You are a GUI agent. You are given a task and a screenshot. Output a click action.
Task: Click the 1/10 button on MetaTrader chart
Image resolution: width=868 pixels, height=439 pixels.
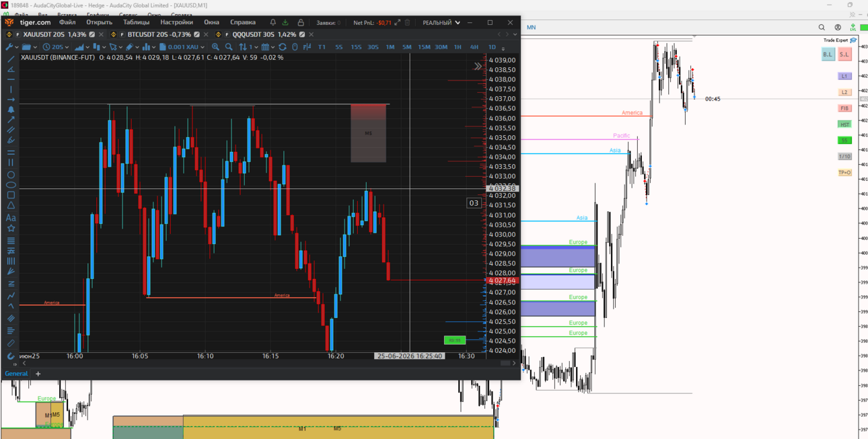844,157
